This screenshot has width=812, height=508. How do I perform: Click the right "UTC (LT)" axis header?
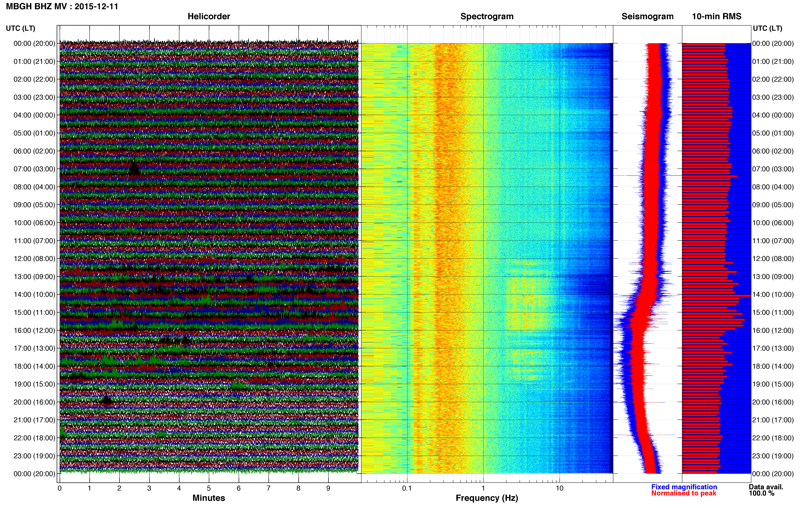[767, 28]
